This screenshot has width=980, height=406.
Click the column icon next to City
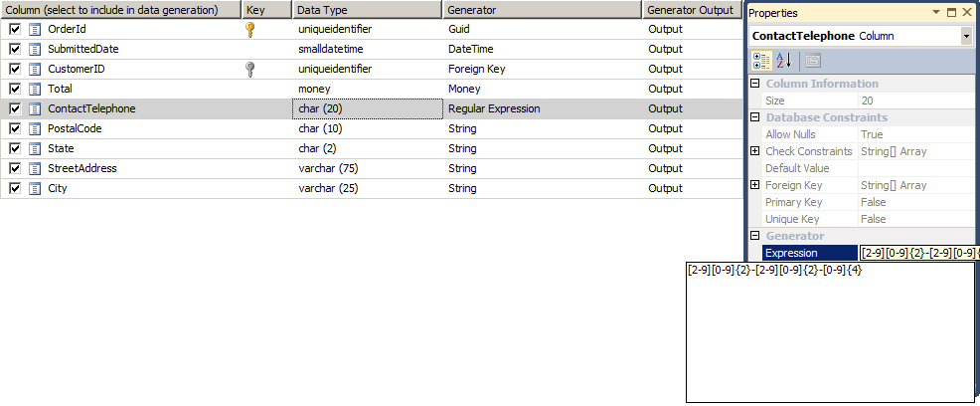35,188
